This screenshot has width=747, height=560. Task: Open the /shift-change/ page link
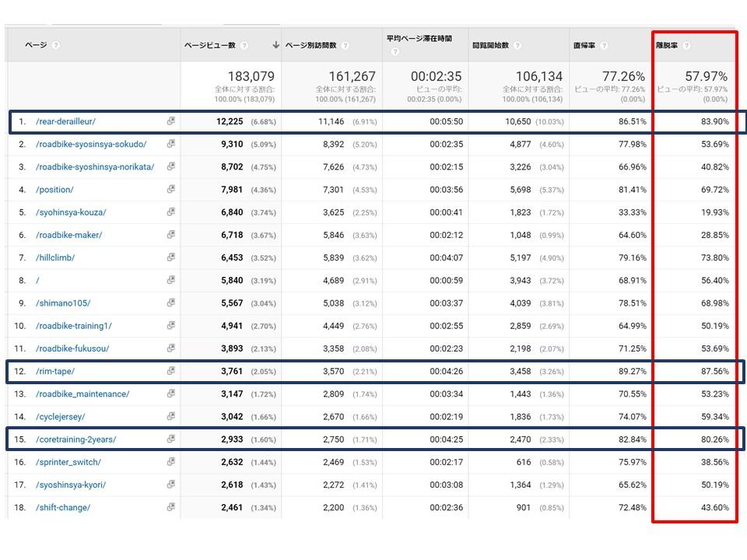[x=63, y=508]
